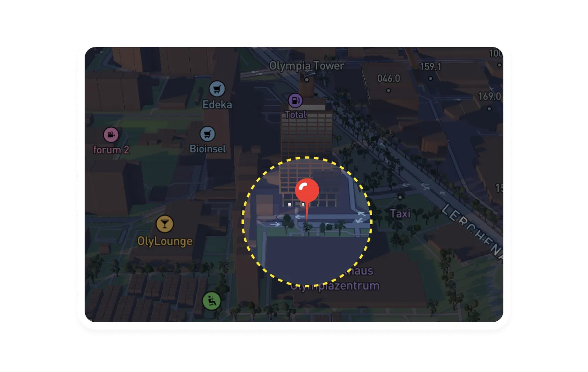Open the Total fuel station icon

click(295, 100)
